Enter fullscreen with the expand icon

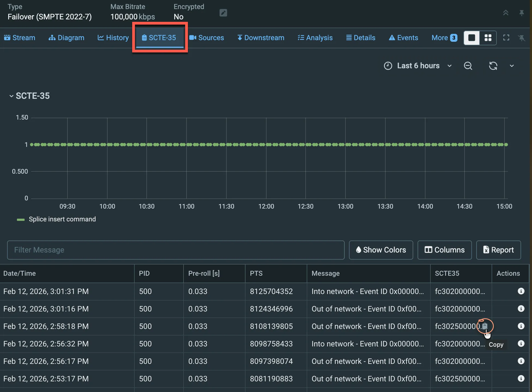[x=506, y=38]
